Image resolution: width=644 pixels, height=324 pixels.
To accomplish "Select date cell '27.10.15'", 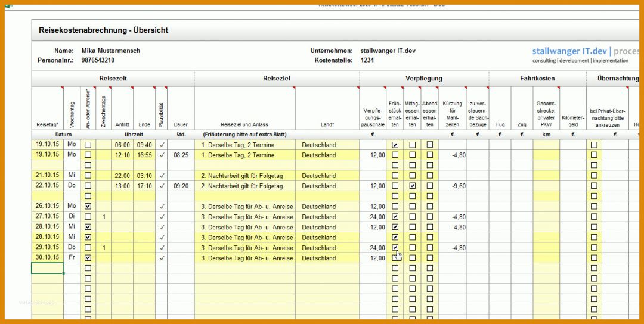I will 48,216.
